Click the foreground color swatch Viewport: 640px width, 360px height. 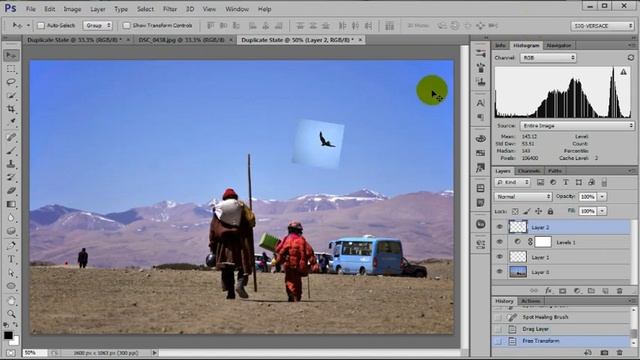click(x=8, y=335)
